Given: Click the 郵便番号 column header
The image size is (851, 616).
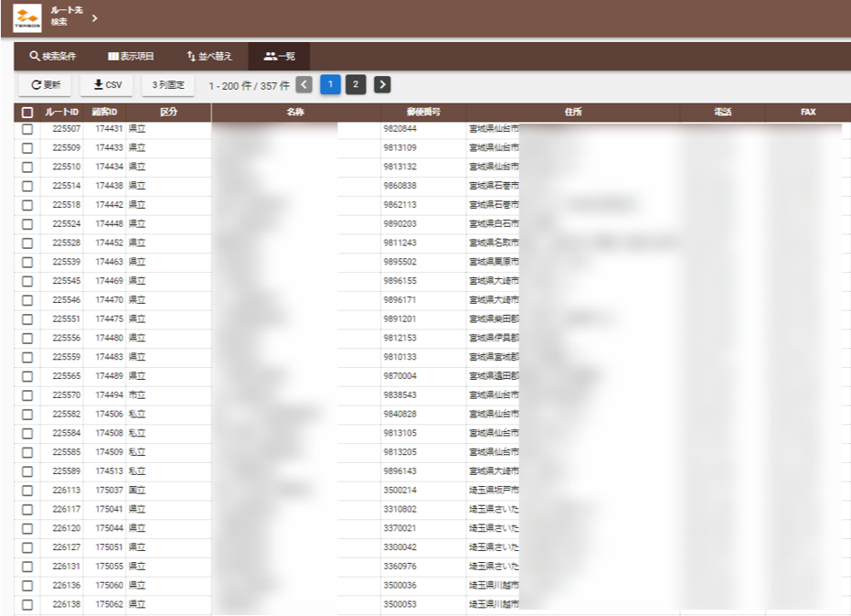Looking at the screenshot, I should point(423,112).
